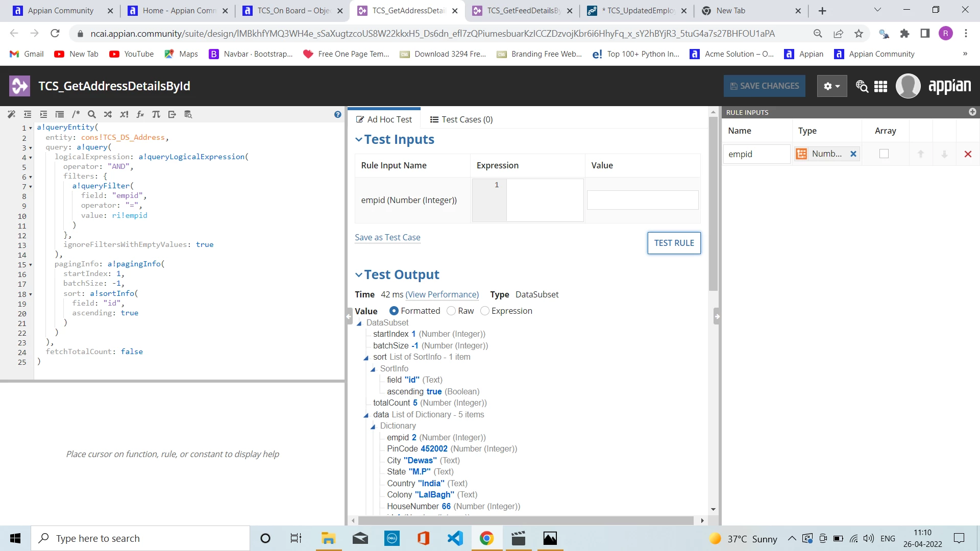Screen dimensions: 980x551
Task: Click the shuffle arrows icon in editor toolbar
Action: [108, 114]
